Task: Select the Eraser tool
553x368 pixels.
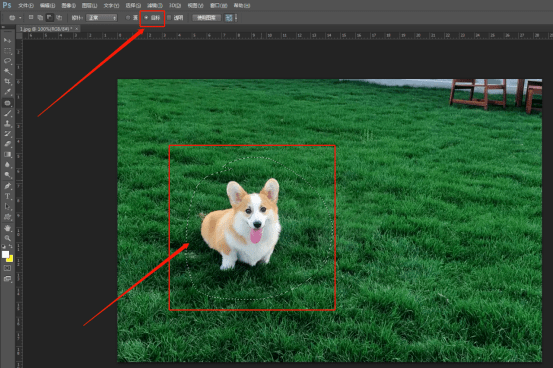Action: click(7, 144)
